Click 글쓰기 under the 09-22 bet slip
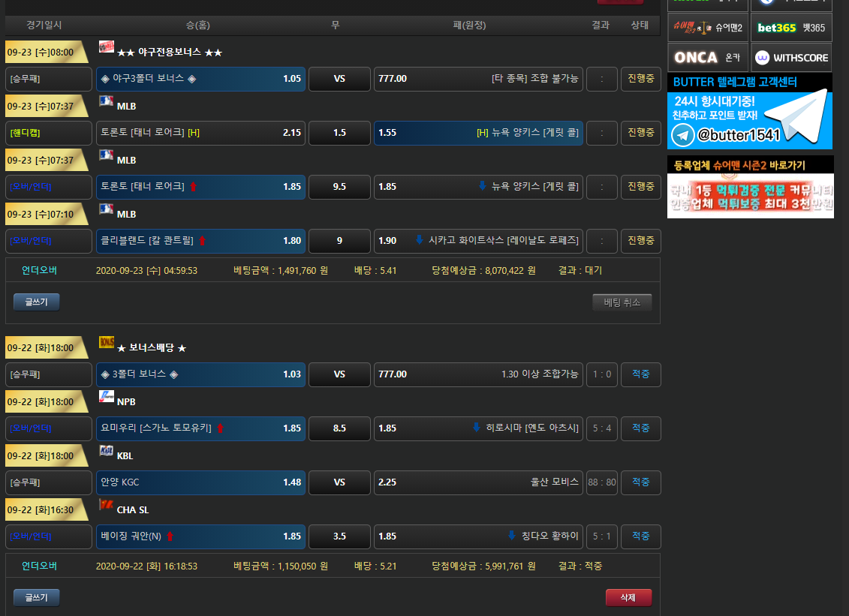 pyautogui.click(x=36, y=598)
